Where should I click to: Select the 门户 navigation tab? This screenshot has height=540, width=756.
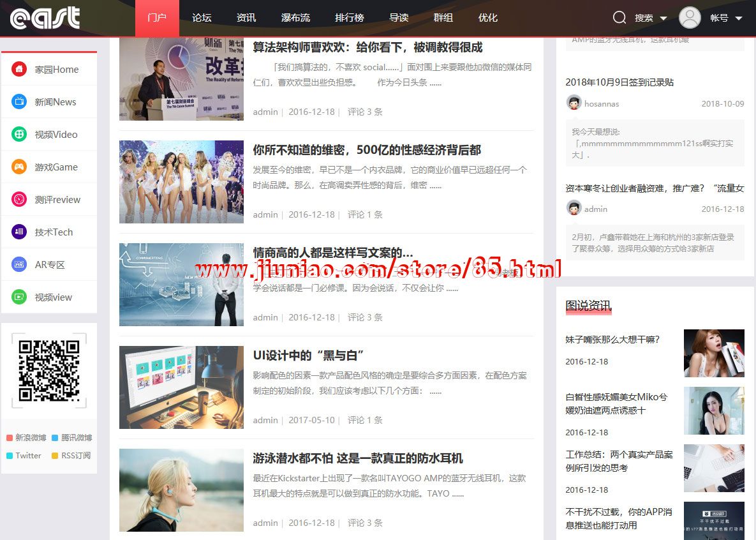click(x=157, y=18)
